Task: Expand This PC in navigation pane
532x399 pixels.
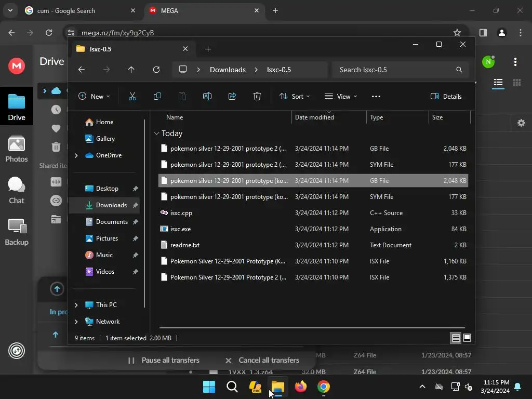Action: (x=76, y=304)
